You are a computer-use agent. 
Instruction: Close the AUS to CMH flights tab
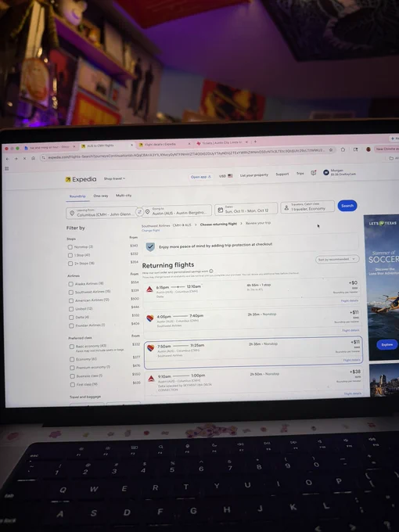[x=132, y=145]
